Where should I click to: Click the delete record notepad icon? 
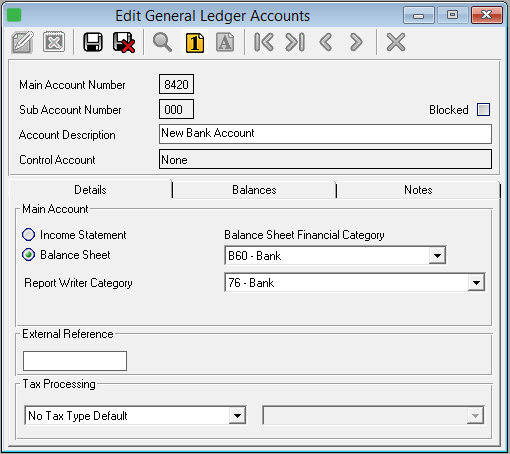(54, 42)
